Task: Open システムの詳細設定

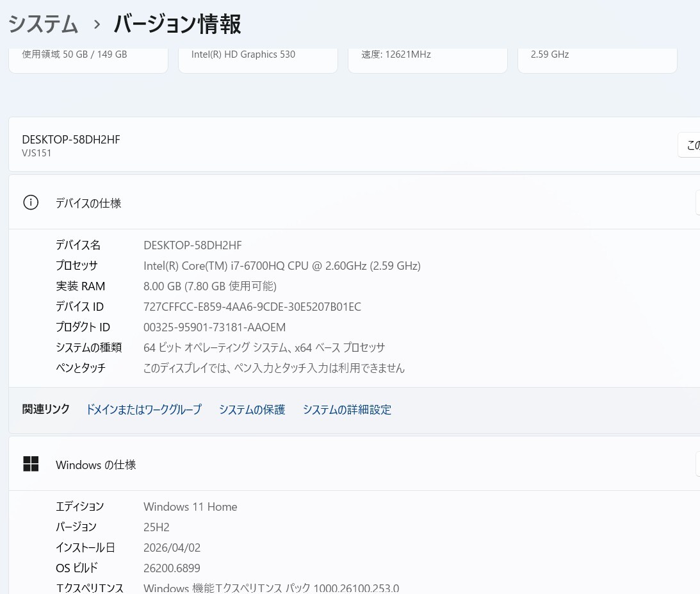Action: point(346,409)
